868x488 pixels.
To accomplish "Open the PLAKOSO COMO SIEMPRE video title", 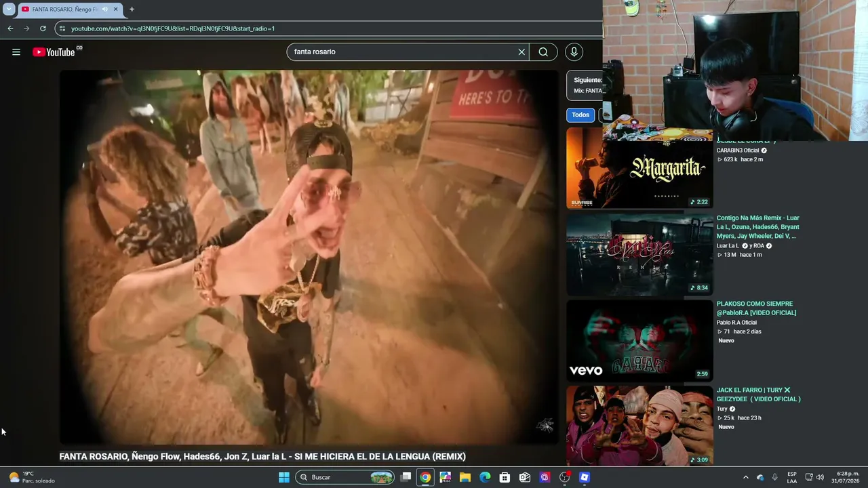I will click(x=756, y=308).
